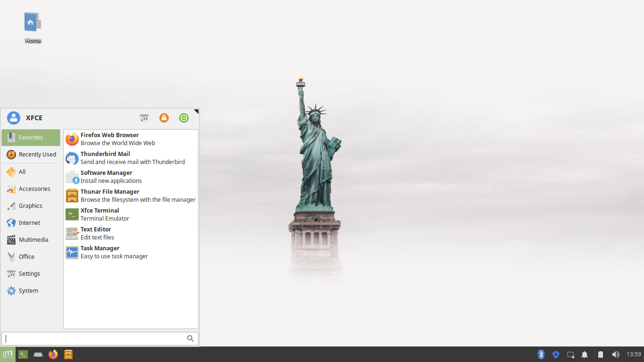Open the notifications bell icon
The height and width of the screenshot is (362, 644).
(585, 354)
